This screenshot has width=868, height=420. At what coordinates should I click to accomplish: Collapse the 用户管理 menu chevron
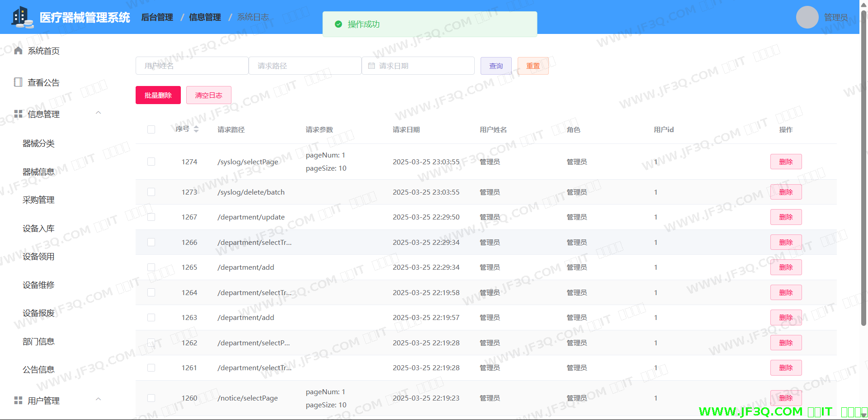[98, 400]
